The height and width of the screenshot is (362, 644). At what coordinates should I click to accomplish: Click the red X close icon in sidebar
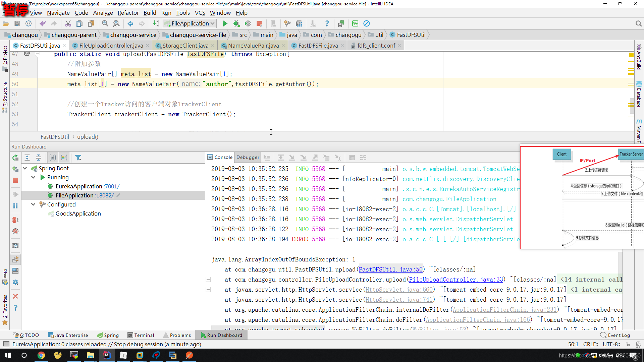click(x=15, y=296)
